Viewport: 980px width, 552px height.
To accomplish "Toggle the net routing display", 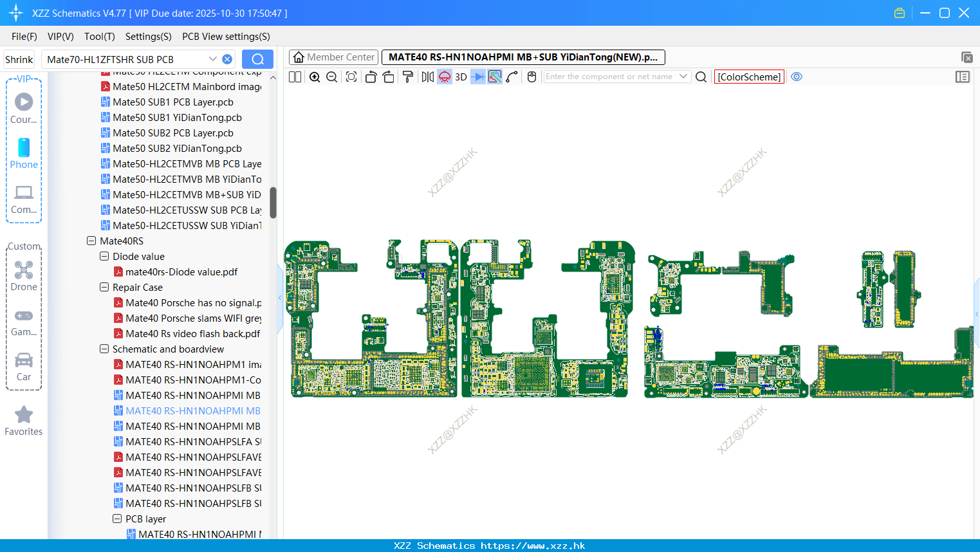I will point(495,77).
